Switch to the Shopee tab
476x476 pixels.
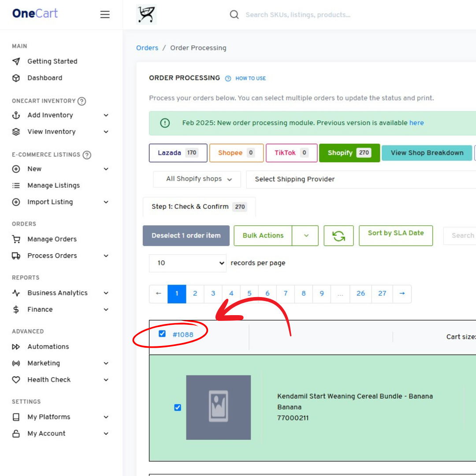236,153
